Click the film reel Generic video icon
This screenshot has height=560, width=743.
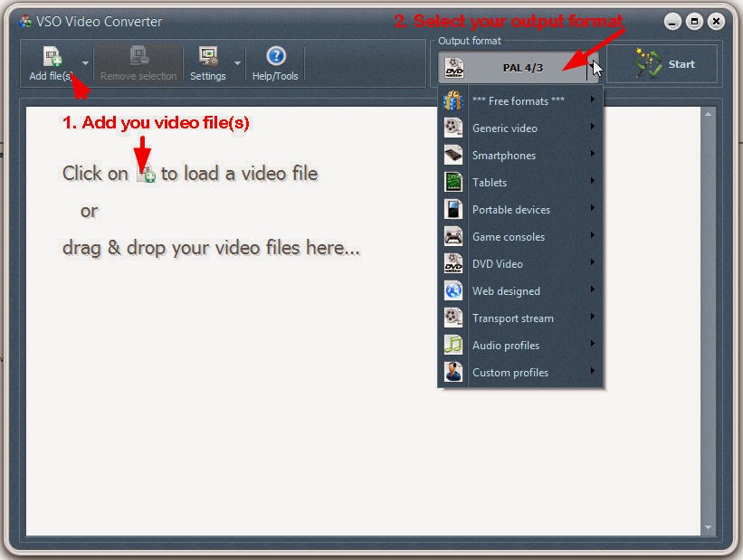(453, 128)
